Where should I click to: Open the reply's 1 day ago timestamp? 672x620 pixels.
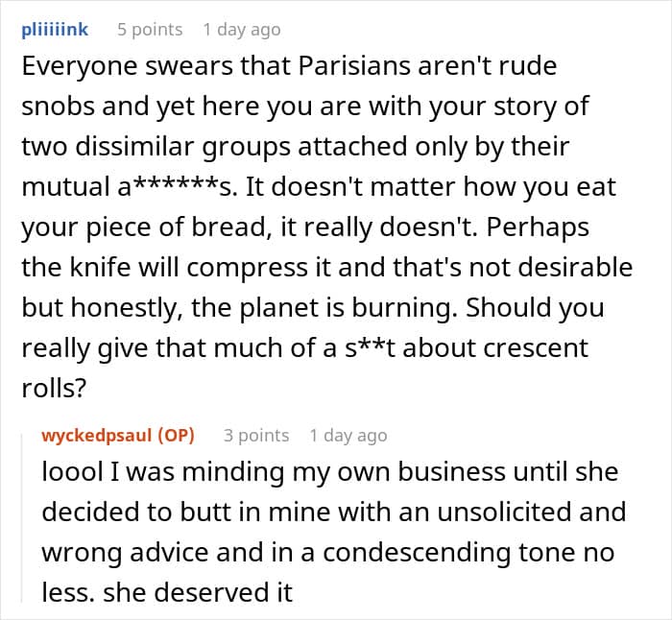click(x=348, y=435)
